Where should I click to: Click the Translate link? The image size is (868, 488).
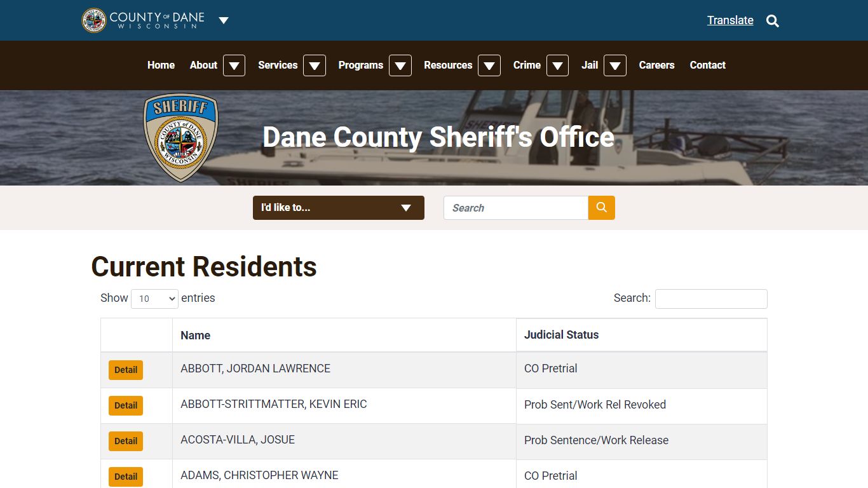pyautogui.click(x=730, y=20)
